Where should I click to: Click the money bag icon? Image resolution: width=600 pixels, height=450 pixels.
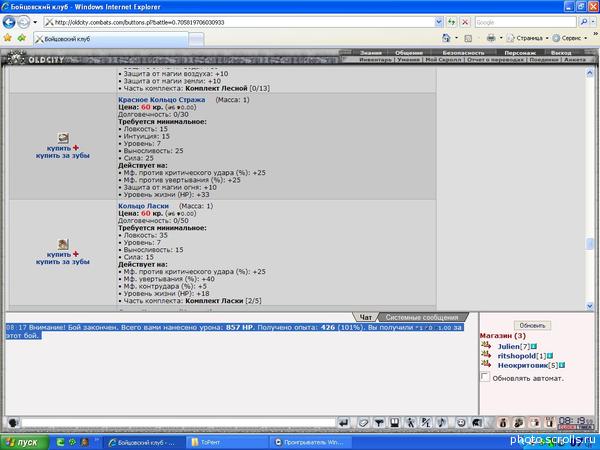click(503, 423)
